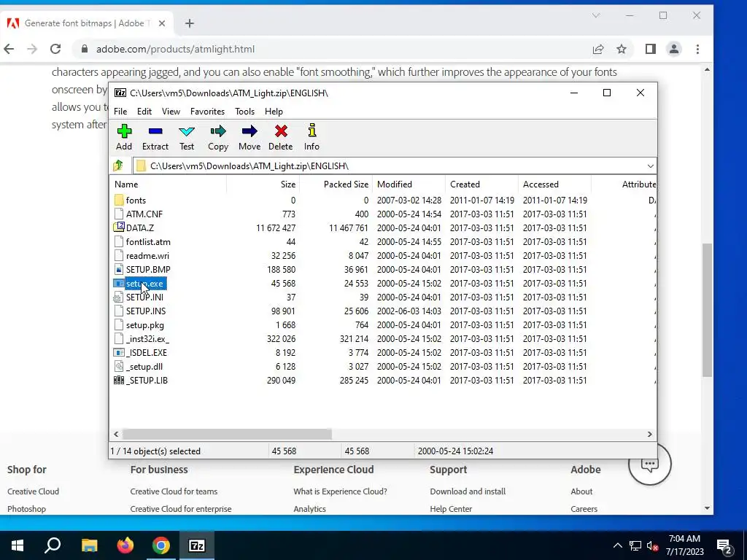
Task: Open the Favorites menu
Action: (x=207, y=112)
